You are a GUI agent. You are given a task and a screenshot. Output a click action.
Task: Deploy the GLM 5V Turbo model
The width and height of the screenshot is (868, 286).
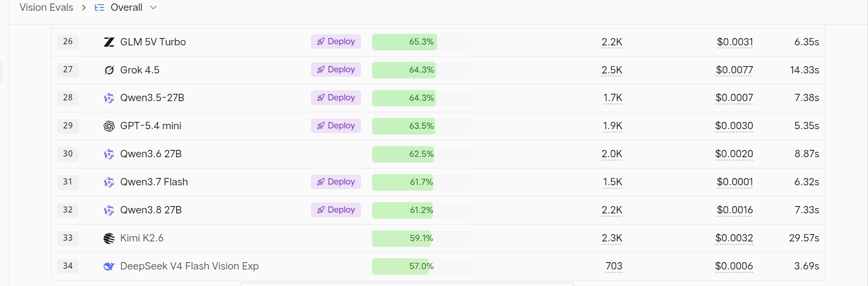coord(336,42)
